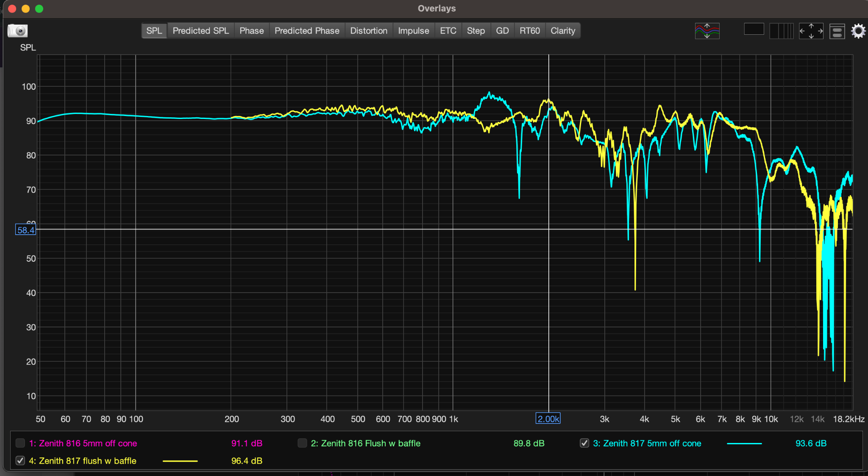
Task: Maximize the Overlays window with green button
Action: 39,8
